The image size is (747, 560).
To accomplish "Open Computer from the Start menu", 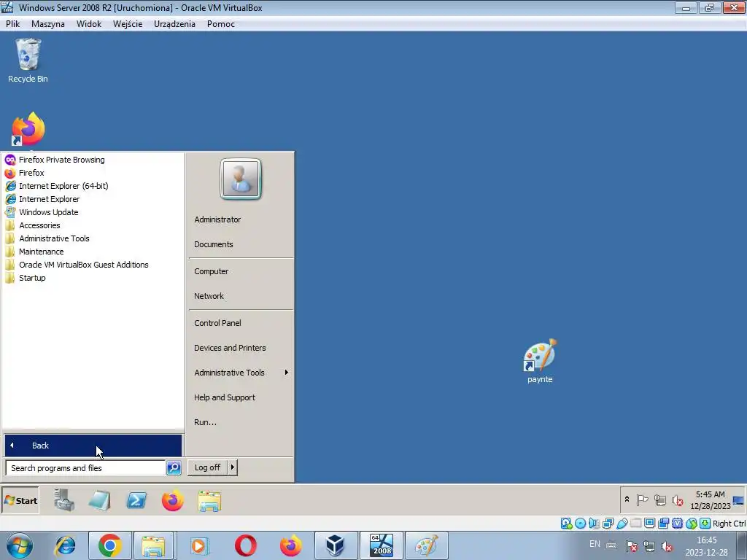I will (211, 271).
